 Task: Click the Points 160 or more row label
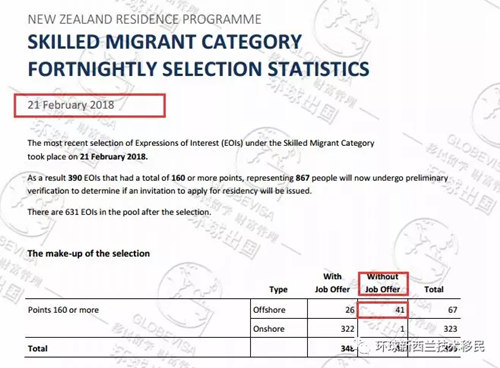click(x=63, y=310)
